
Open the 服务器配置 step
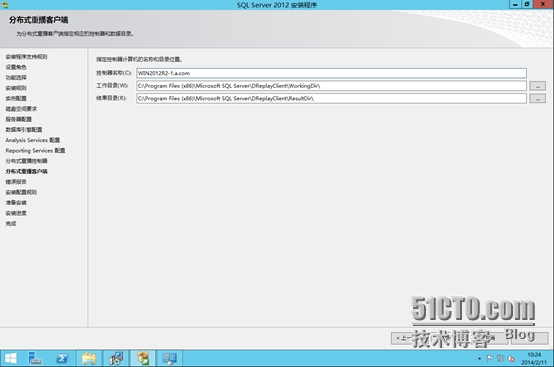click(x=18, y=119)
